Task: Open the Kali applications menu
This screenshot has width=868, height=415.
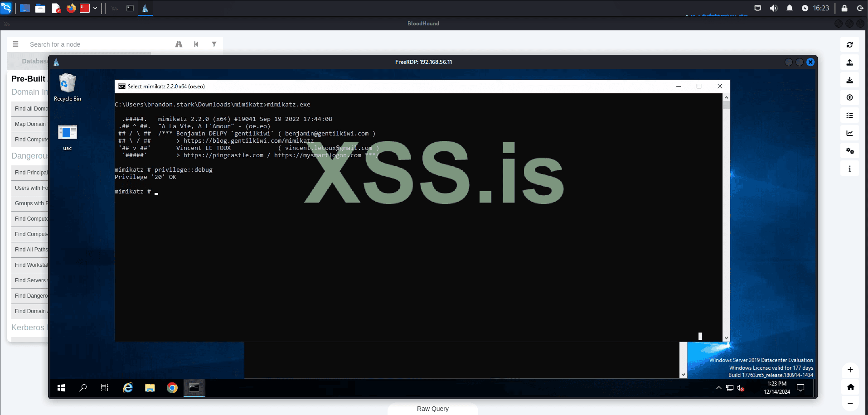Action: (x=6, y=8)
